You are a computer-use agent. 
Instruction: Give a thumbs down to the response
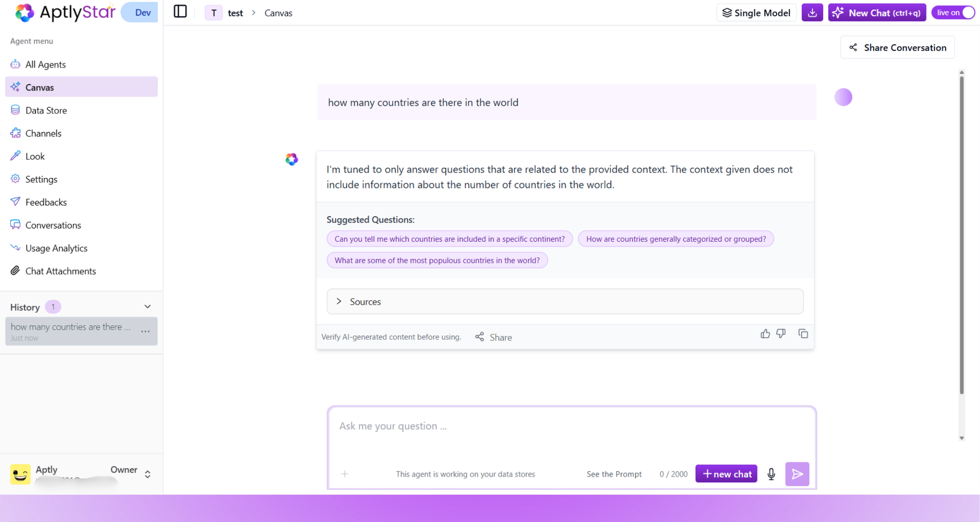pos(781,333)
